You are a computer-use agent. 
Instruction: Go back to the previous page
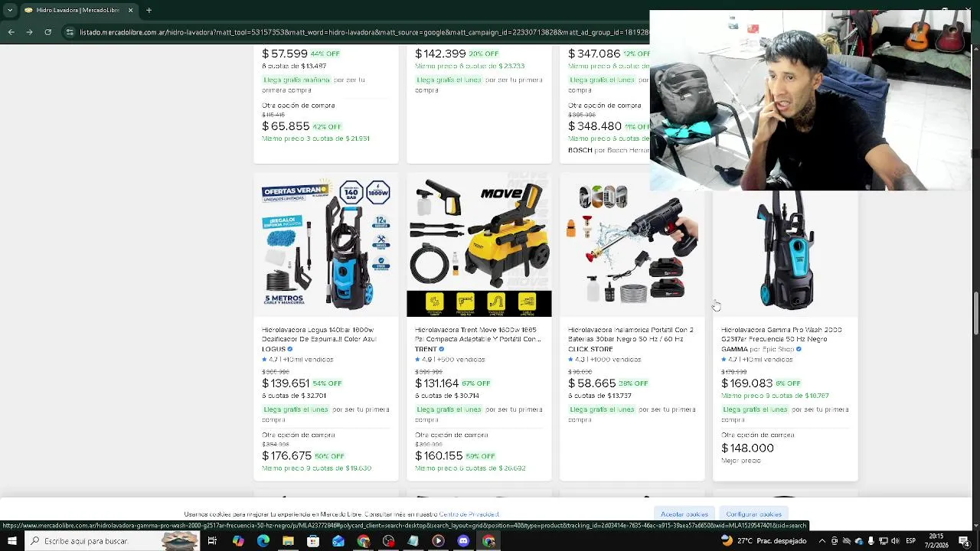click(11, 32)
